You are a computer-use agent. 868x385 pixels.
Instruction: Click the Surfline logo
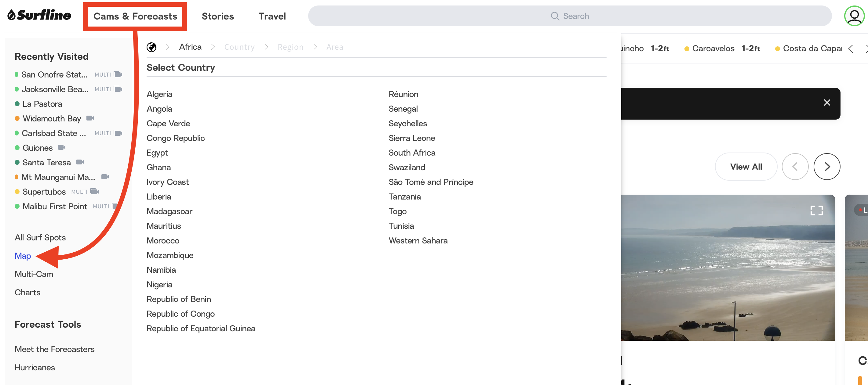(39, 15)
